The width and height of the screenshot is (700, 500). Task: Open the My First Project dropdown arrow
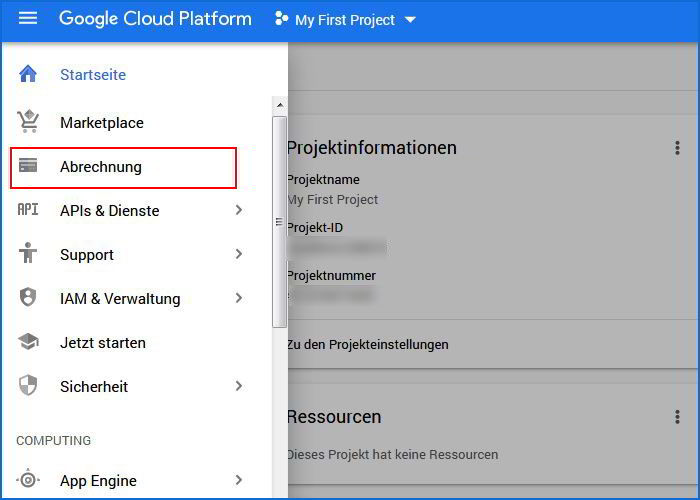pyautogui.click(x=410, y=20)
